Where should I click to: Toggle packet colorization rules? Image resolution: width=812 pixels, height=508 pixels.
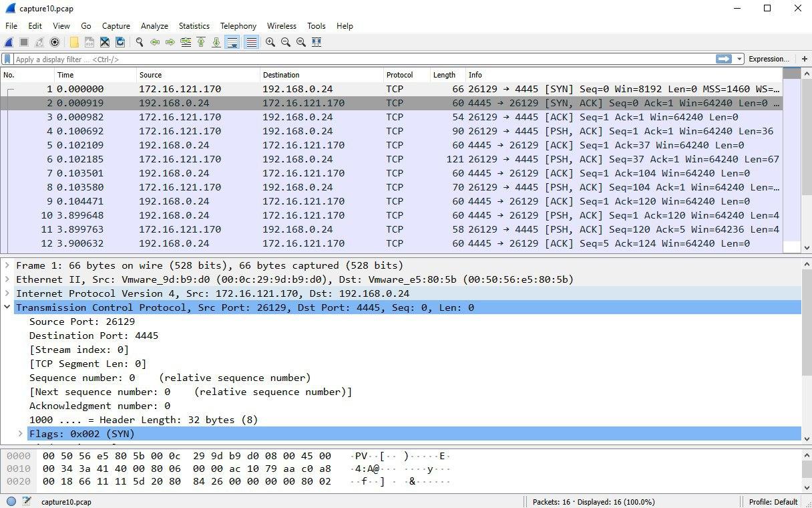pos(251,42)
